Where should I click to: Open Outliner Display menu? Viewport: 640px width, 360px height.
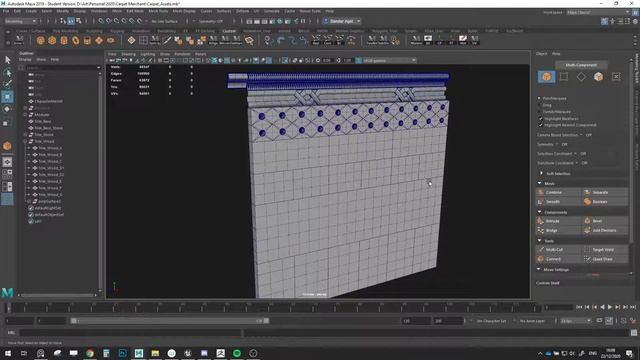(25, 60)
